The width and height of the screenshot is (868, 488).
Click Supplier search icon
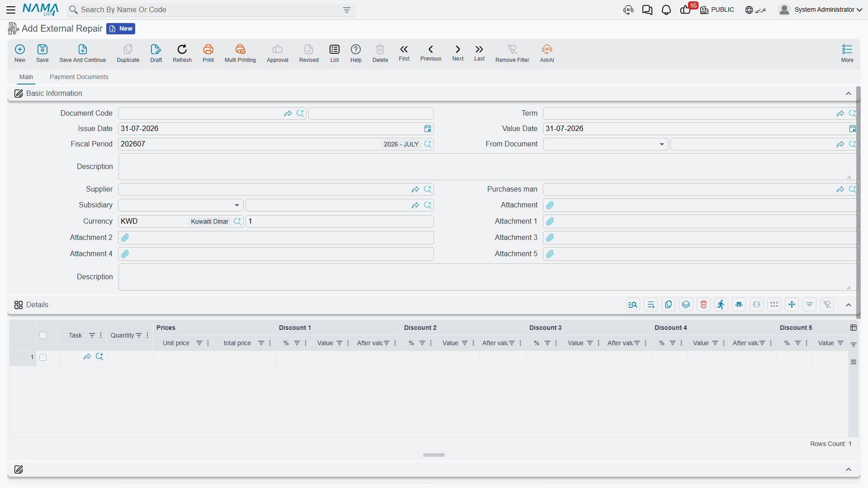[x=428, y=189]
